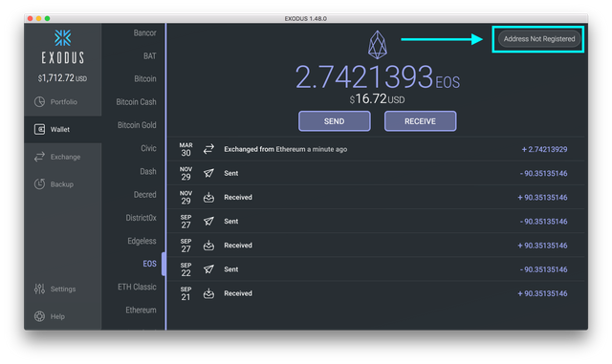Select Ethereum in asset list
The width and height of the screenshot is (612, 364).
(x=141, y=310)
